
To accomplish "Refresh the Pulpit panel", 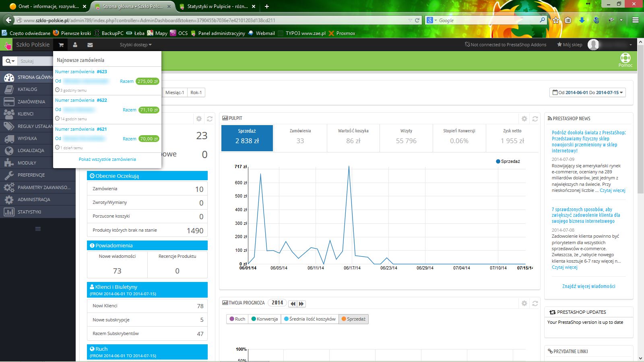I will [535, 119].
